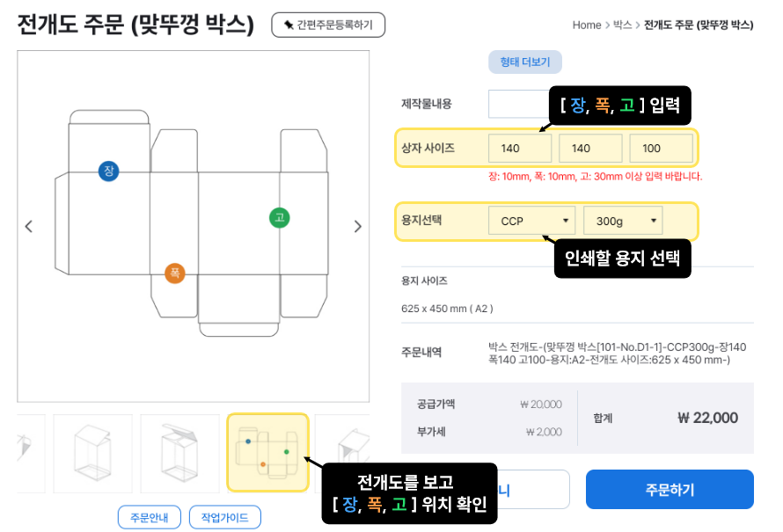Open the 300g paper weight dropdown

click(623, 221)
